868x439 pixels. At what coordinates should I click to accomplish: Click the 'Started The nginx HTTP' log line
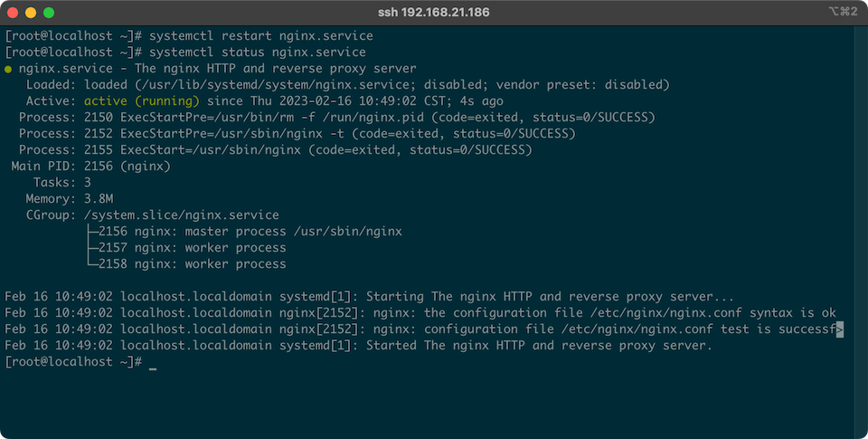click(358, 346)
